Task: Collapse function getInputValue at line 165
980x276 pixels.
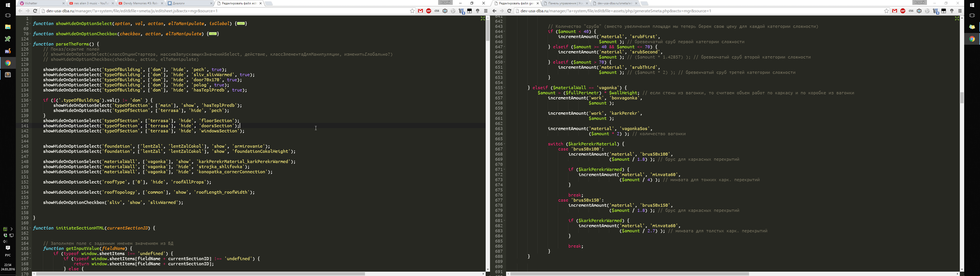Action: point(30,249)
